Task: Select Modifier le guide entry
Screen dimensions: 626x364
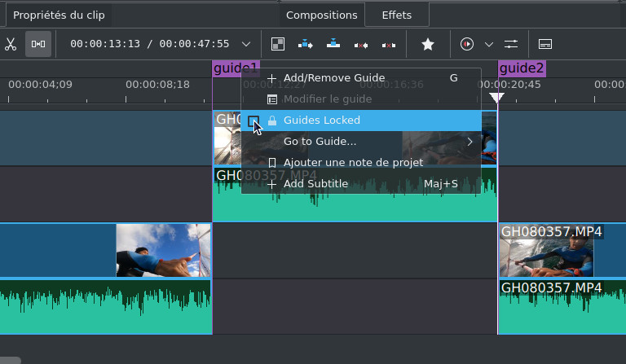Action: pyautogui.click(x=361, y=99)
